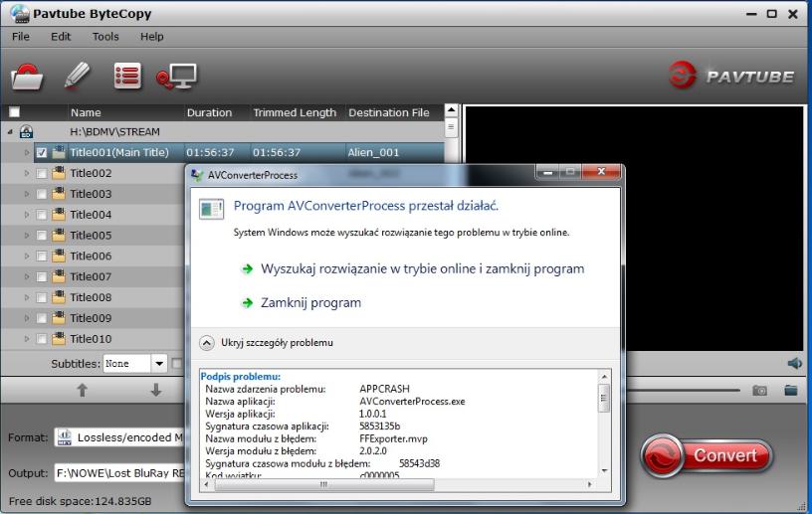Click the movie folder icon for Title005

click(x=59, y=235)
